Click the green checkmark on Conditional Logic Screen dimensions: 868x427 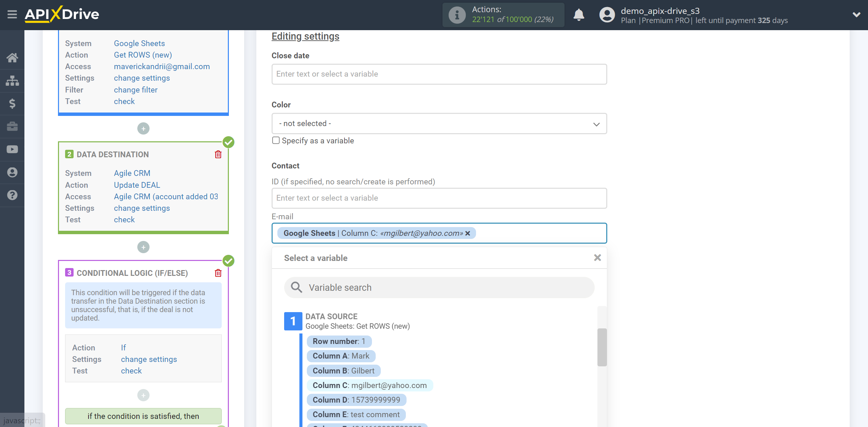click(229, 261)
